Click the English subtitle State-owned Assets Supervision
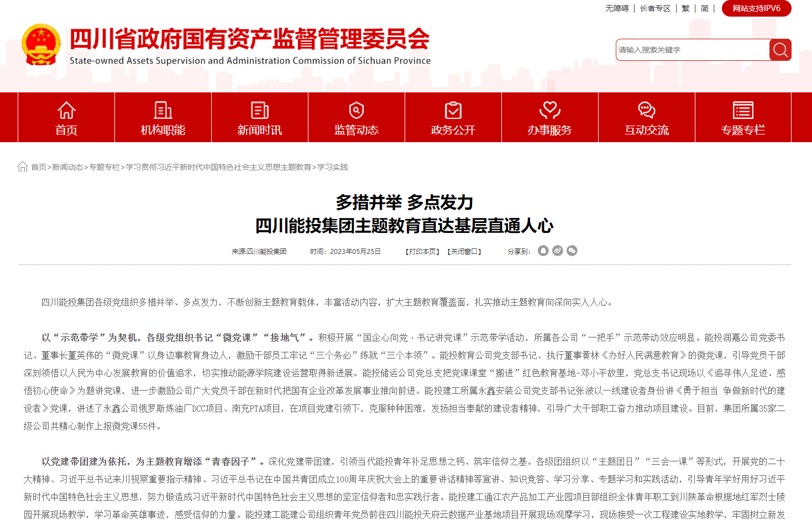 [250, 60]
